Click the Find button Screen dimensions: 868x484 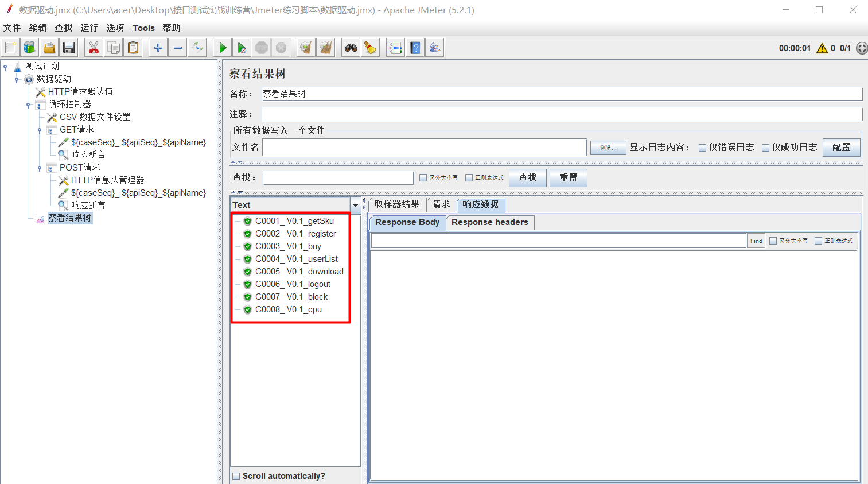[756, 241]
